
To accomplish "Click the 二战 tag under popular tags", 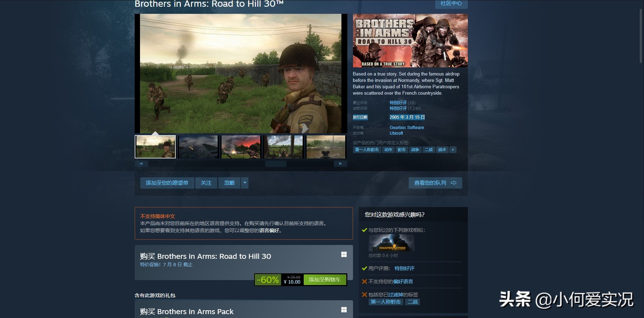I will pyautogui.click(x=429, y=150).
